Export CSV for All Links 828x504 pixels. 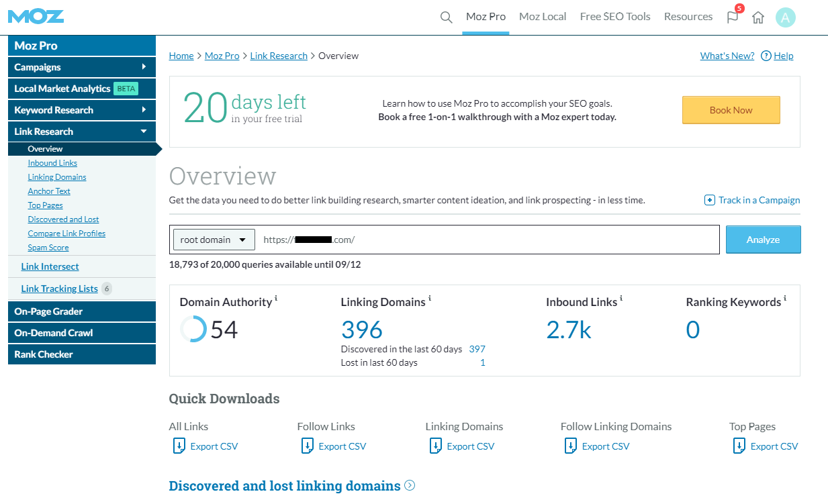[x=214, y=446]
